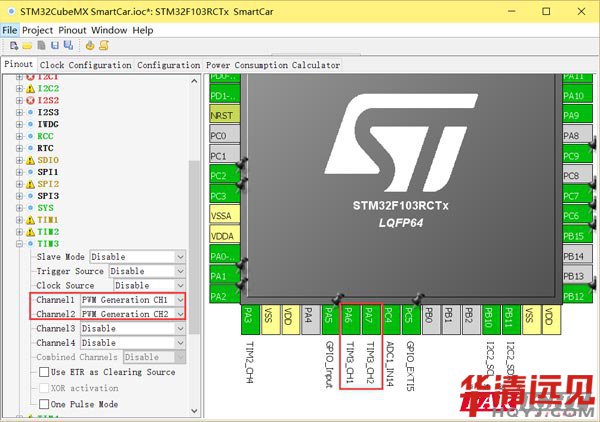Select the SDIO peripheral label
This screenshot has height=422, width=600.
pos(48,160)
